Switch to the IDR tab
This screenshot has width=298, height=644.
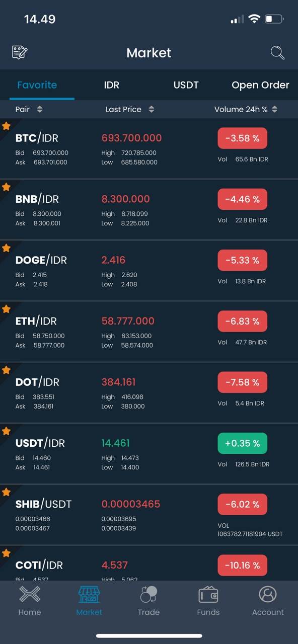click(x=112, y=85)
